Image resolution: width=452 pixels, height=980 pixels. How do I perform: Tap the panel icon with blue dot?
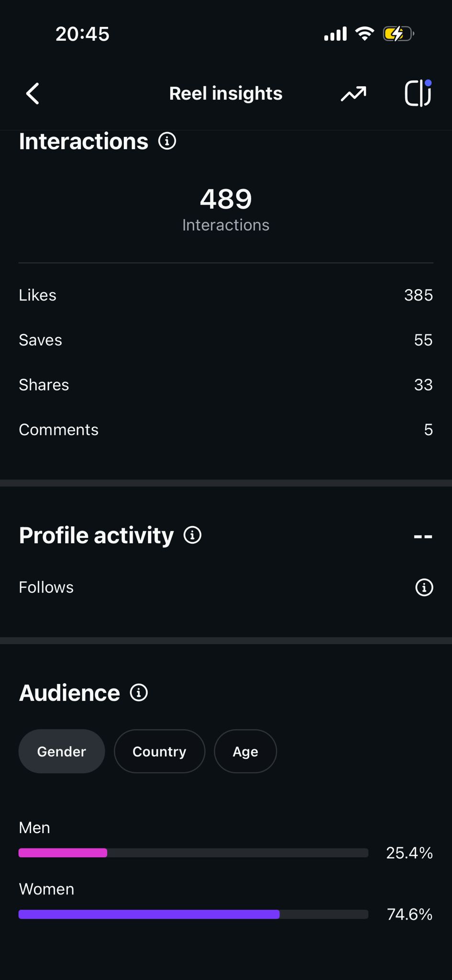click(418, 93)
